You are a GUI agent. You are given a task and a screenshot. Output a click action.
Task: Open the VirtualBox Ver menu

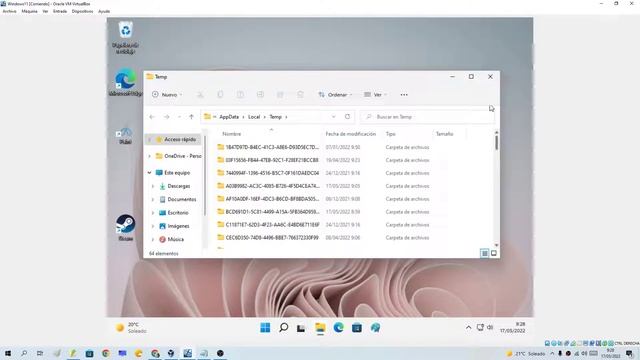(x=45, y=11)
